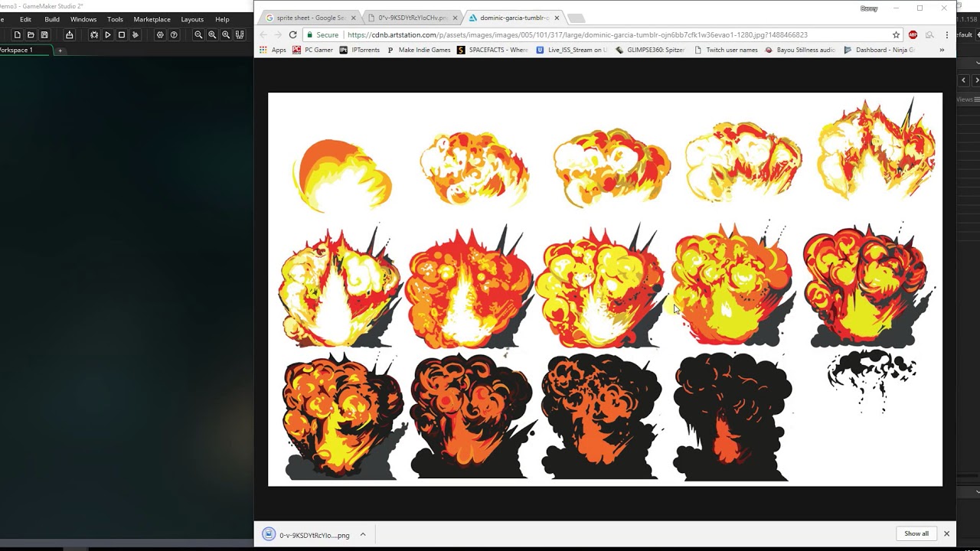Open Chrome three-dot menu

coord(947,34)
